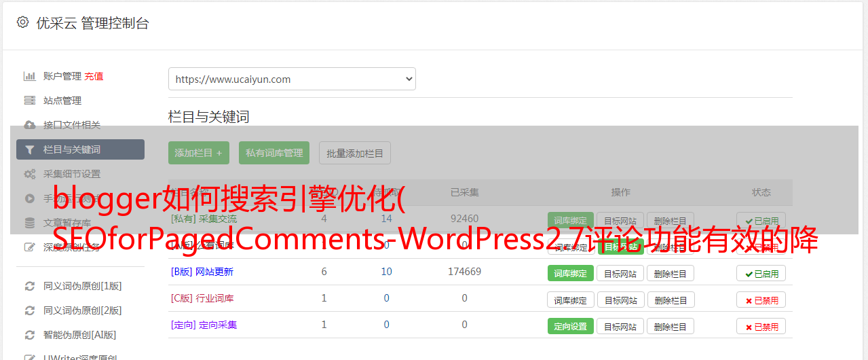Click the 已采集 value 92460
868x360 pixels.
(x=464, y=219)
